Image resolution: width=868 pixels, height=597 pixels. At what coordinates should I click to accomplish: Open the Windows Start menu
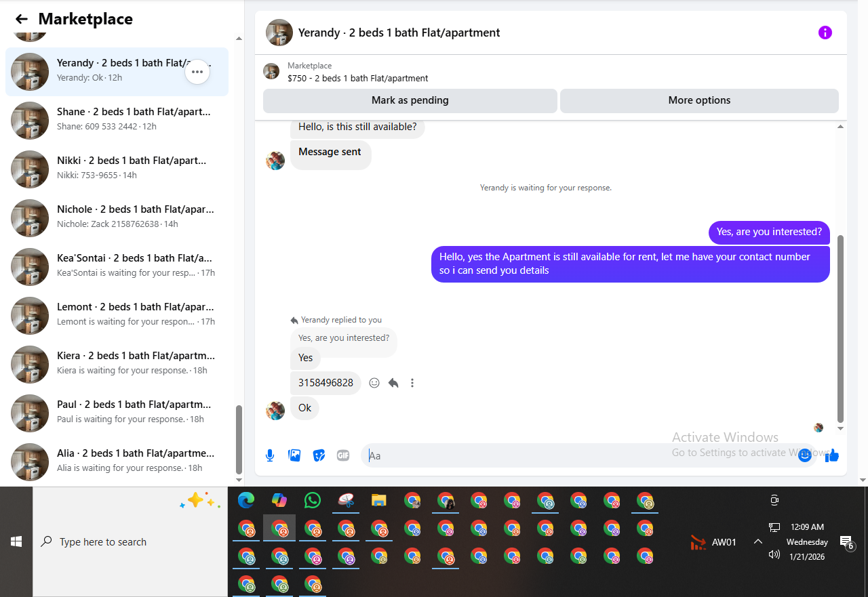[x=16, y=541]
